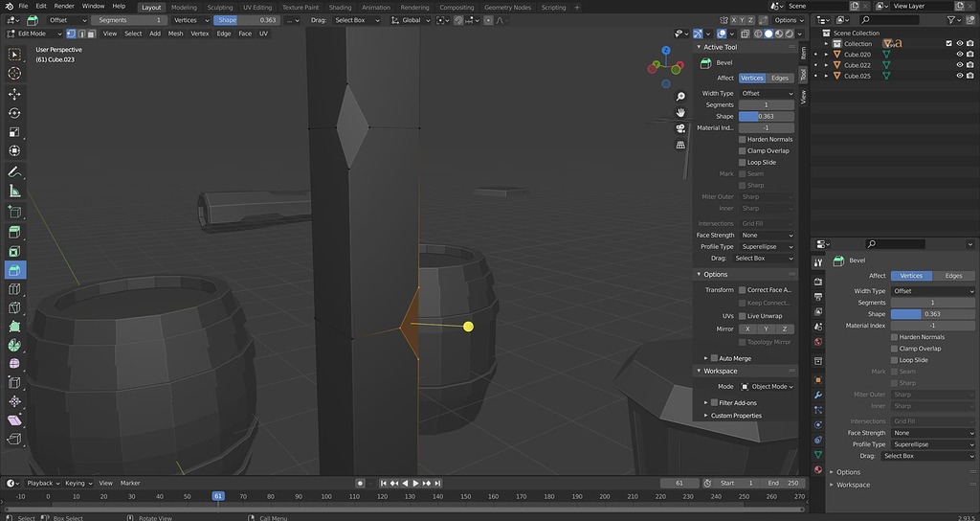
Task: Click play animation button in timeline
Action: 415,484
